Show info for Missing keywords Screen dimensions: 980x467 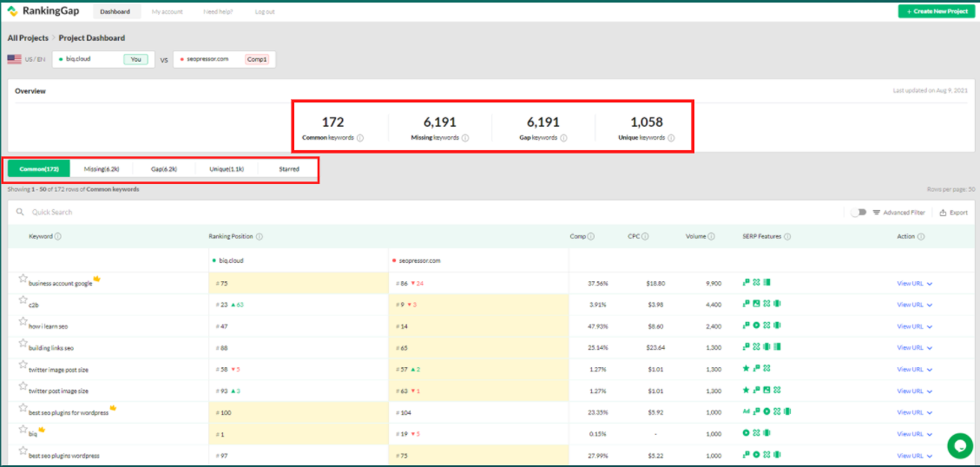[x=465, y=137]
